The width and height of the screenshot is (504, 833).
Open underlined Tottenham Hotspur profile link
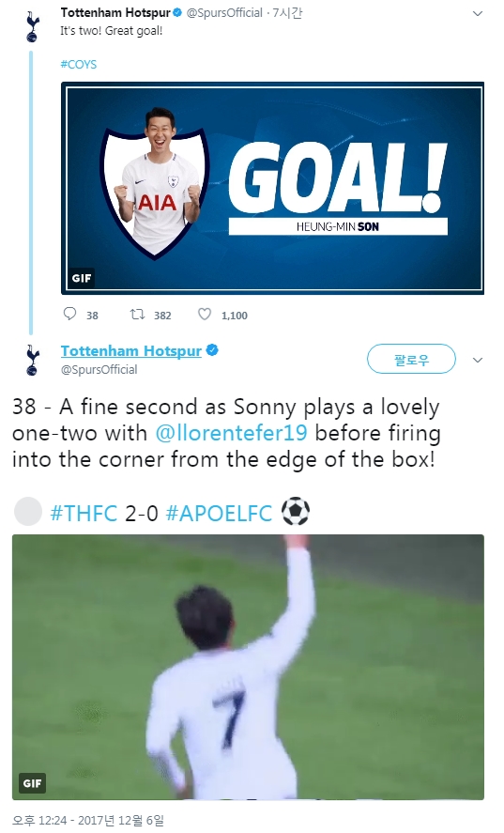(x=131, y=351)
